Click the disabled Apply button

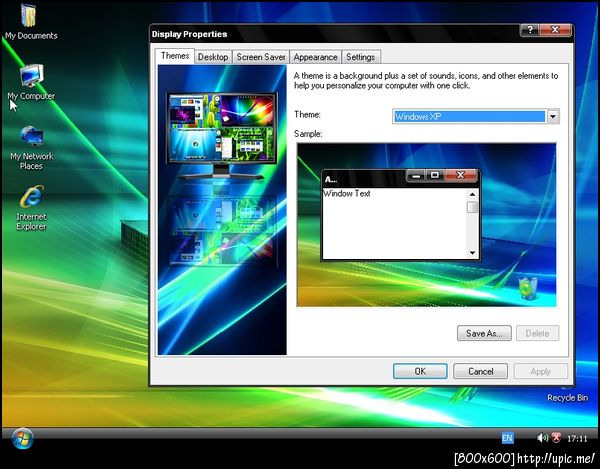point(541,371)
